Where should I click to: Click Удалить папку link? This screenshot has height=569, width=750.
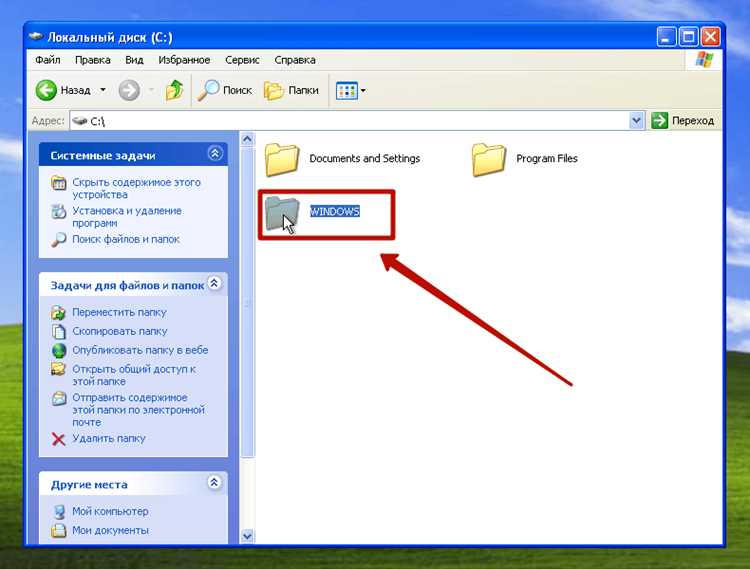pyautogui.click(x=109, y=438)
